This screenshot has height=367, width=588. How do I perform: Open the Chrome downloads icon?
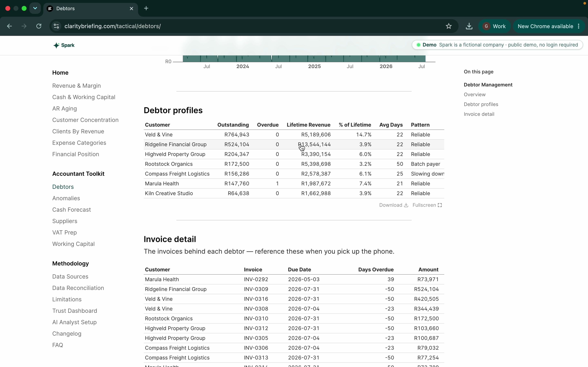469,26
